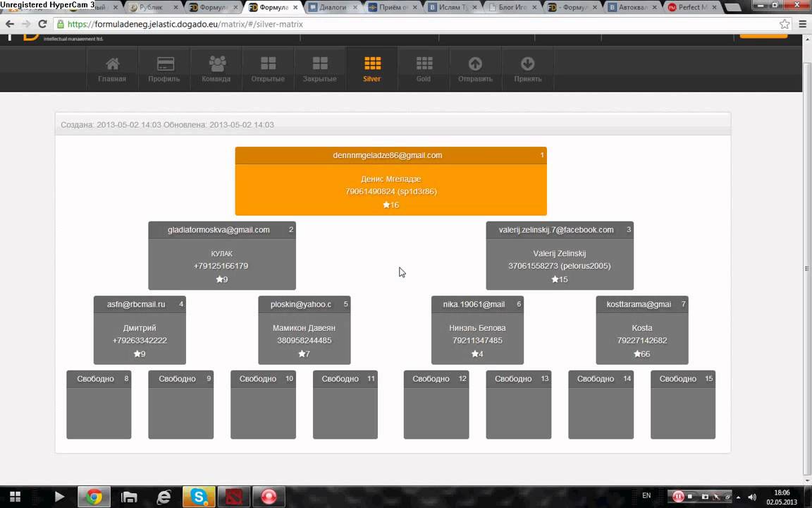
Task: Open valerij.zelinskij.7@facebook.com matrix cell 3
Action: pyautogui.click(x=560, y=255)
